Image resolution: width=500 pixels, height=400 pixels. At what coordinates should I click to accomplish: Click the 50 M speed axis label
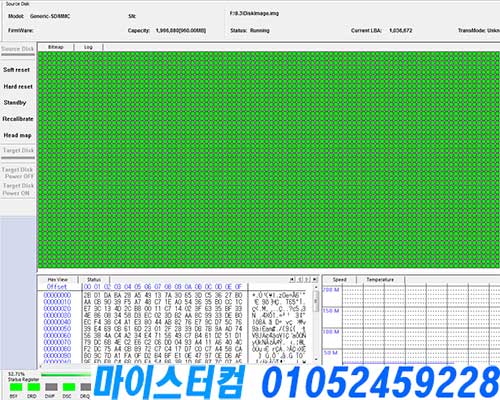(x=331, y=353)
